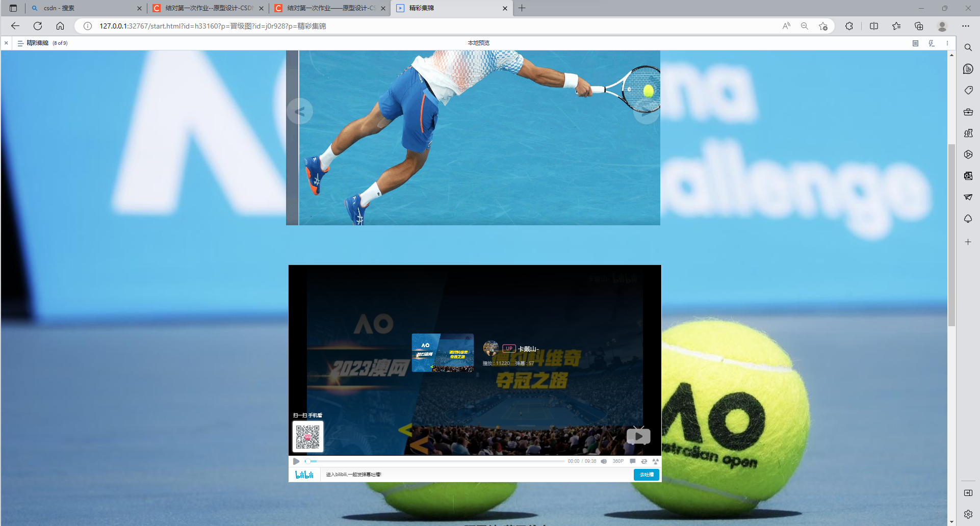The image size is (980, 526).
Task: Close the 精彩集锦 browser tab
Action: pyautogui.click(x=505, y=8)
